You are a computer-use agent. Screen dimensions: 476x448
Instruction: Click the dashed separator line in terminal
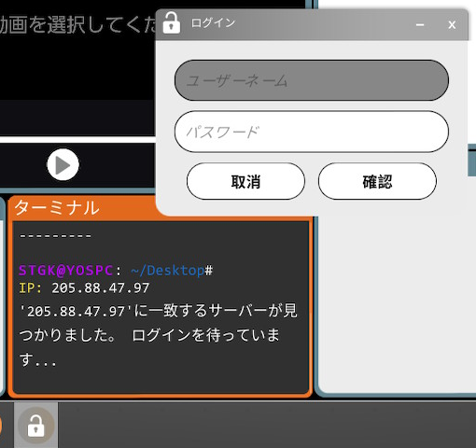pyautogui.click(x=55, y=236)
